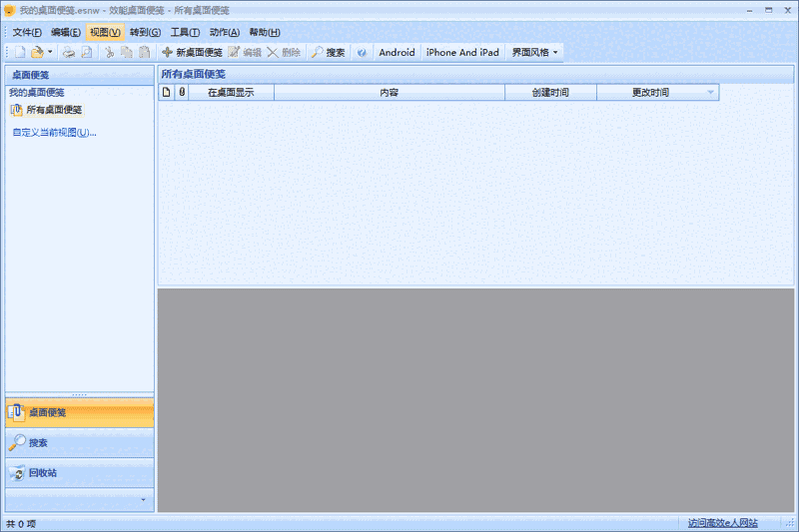Click the 访问高效e人网站 link
This screenshot has width=799, height=532.
pyautogui.click(x=722, y=523)
